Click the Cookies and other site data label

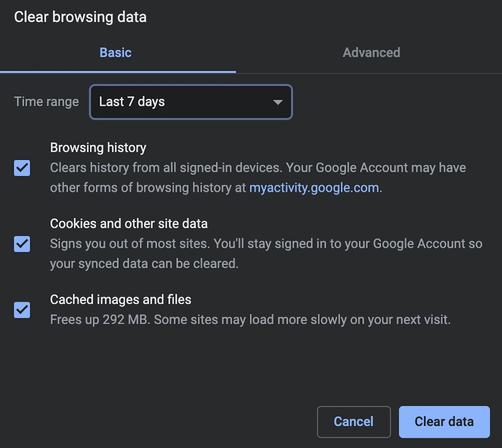click(129, 223)
